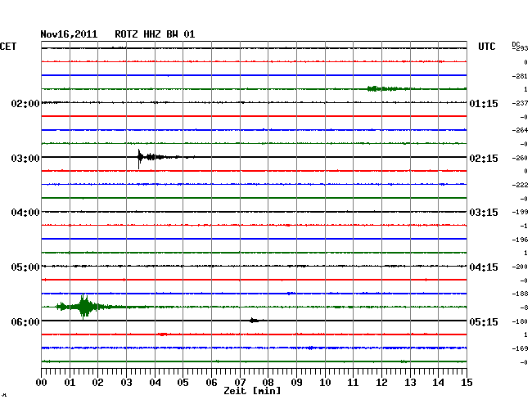The width and height of the screenshot is (532, 404).
Task: Click the 09 minute axis tick label
Action: pos(296,382)
